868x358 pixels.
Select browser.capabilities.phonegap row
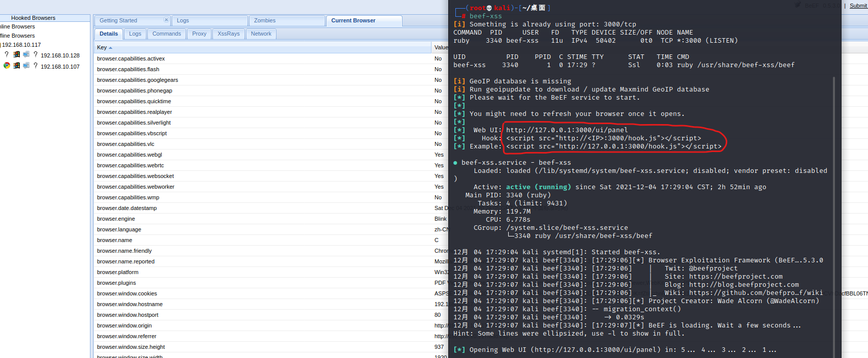click(271, 91)
